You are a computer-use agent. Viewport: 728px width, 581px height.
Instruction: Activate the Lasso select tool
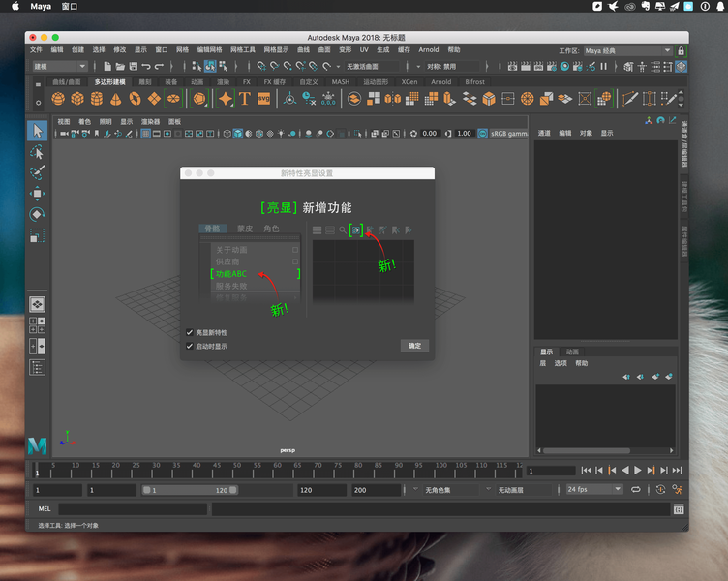tap(37, 152)
